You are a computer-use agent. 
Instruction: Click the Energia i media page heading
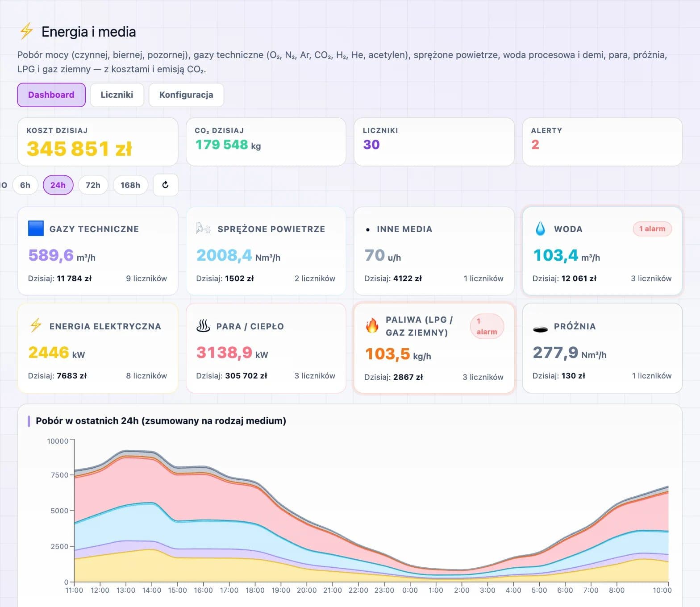[x=88, y=32]
